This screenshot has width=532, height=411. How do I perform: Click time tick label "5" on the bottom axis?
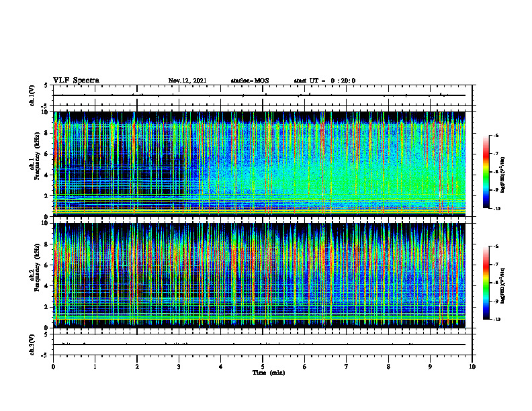tap(263, 367)
